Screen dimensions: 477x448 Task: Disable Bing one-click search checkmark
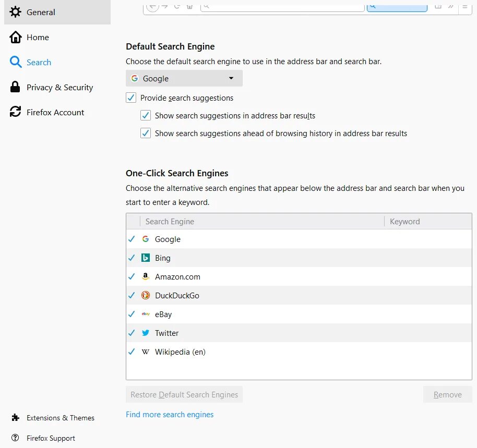point(132,258)
